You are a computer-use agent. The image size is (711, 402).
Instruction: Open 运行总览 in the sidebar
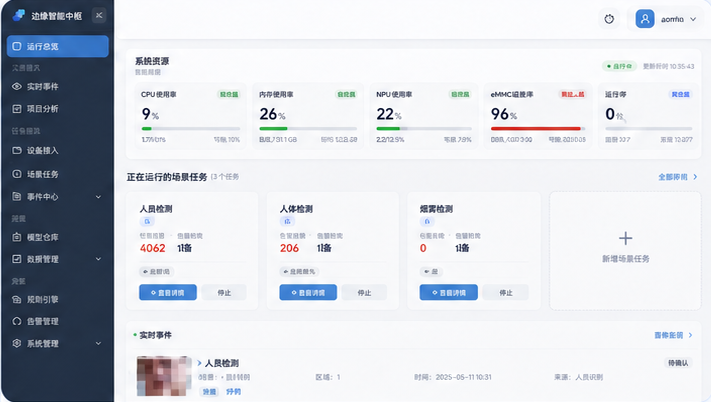58,46
